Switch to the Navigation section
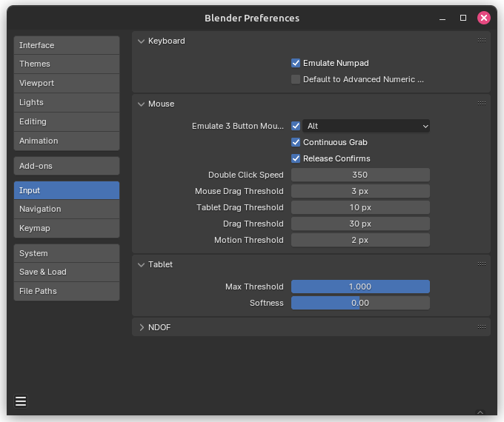 coord(67,209)
